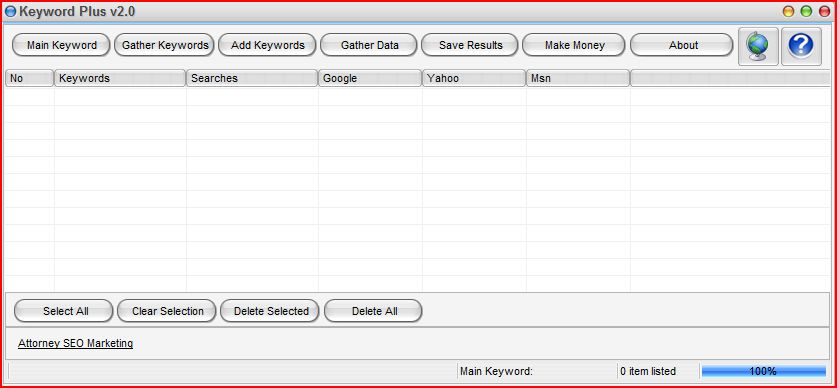This screenshot has height=388, width=837.
Task: Click Delete Selected button
Action: 271,311
